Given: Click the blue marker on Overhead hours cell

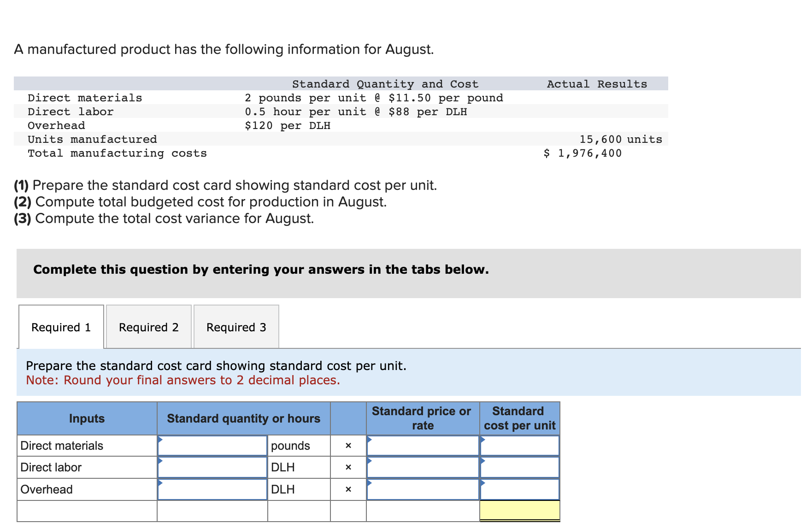Looking at the screenshot, I should pyautogui.click(x=161, y=483).
